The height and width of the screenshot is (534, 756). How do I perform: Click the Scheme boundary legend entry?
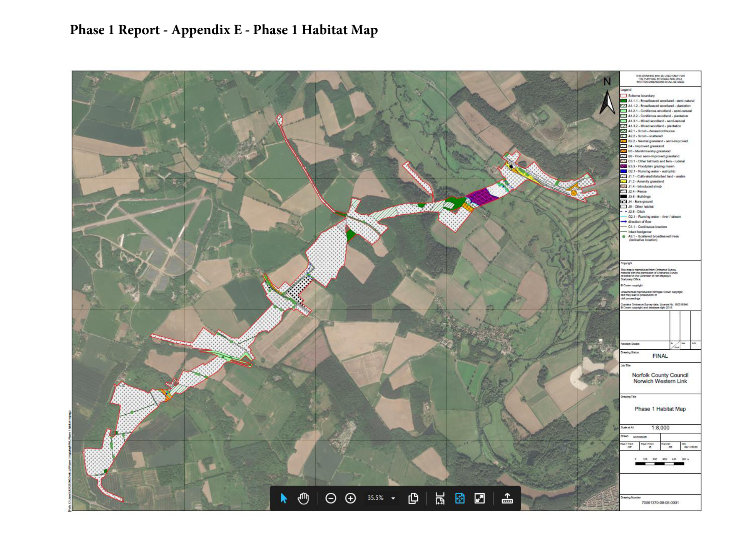(641, 95)
